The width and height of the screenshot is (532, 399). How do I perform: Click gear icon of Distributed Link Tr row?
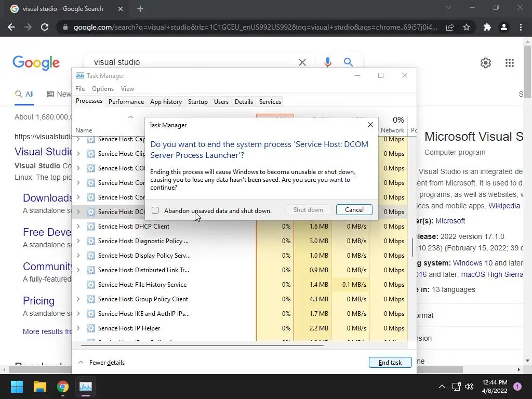[x=90, y=270]
